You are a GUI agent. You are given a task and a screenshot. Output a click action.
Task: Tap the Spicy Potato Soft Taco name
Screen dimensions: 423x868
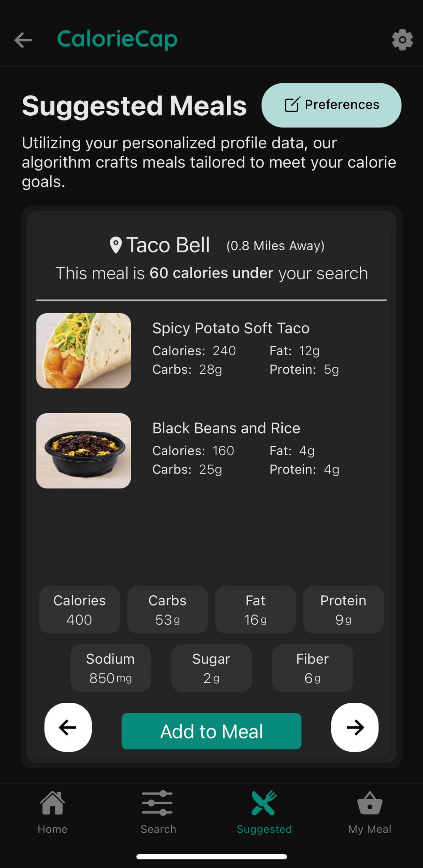click(x=231, y=328)
